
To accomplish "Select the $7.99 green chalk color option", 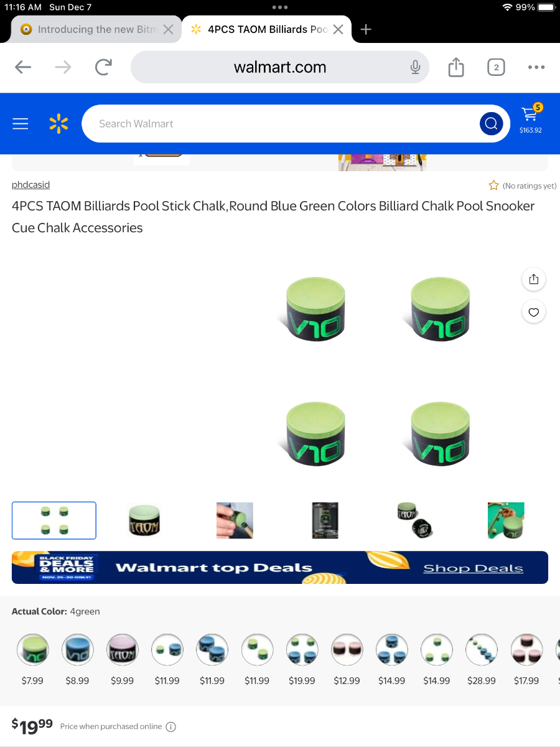I will pyautogui.click(x=32, y=650).
